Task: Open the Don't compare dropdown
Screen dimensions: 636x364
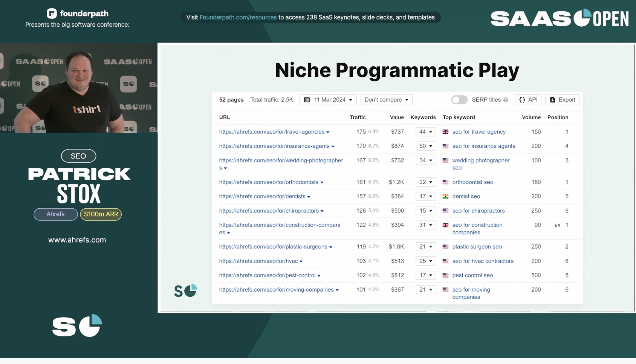Action: (x=386, y=100)
